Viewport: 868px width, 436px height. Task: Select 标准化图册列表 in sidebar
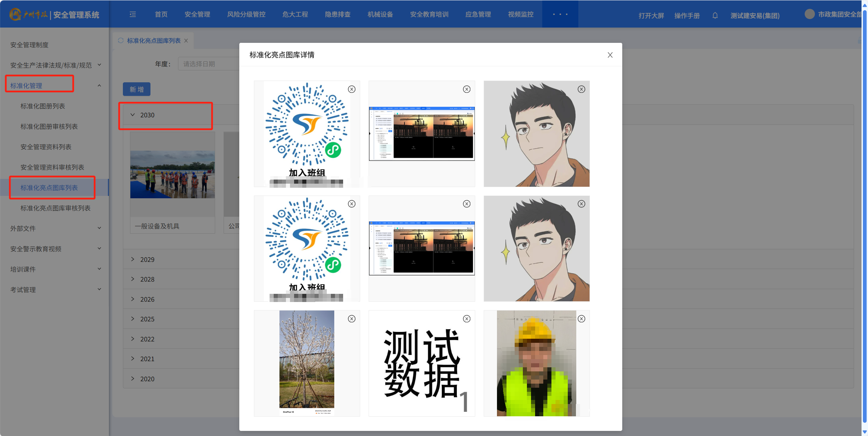43,106
